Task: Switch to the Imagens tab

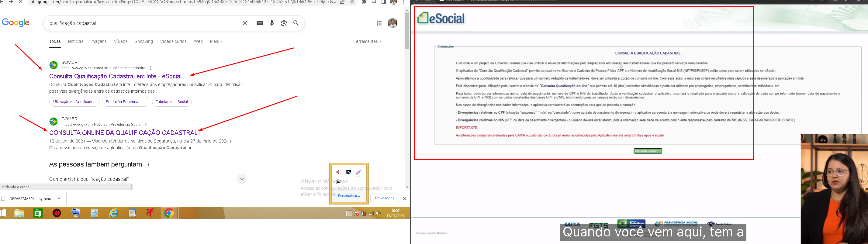Action: 99,41
